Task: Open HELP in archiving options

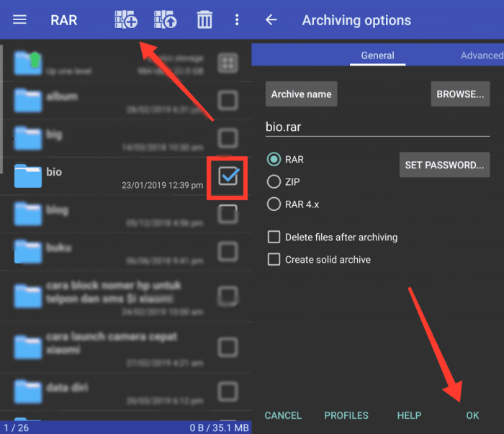Action: pos(409,415)
